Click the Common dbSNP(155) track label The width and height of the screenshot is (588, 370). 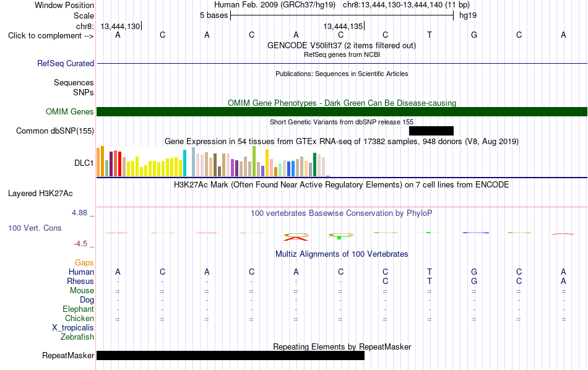click(55, 131)
